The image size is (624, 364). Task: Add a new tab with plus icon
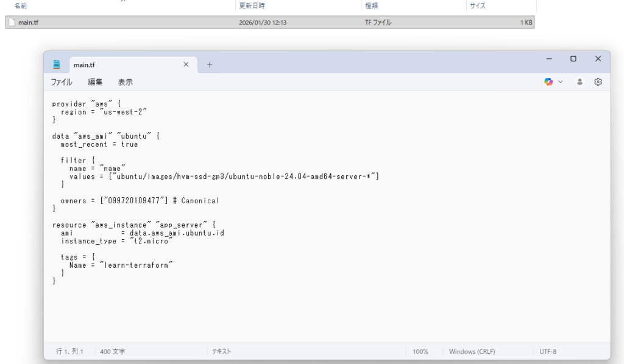coord(210,65)
